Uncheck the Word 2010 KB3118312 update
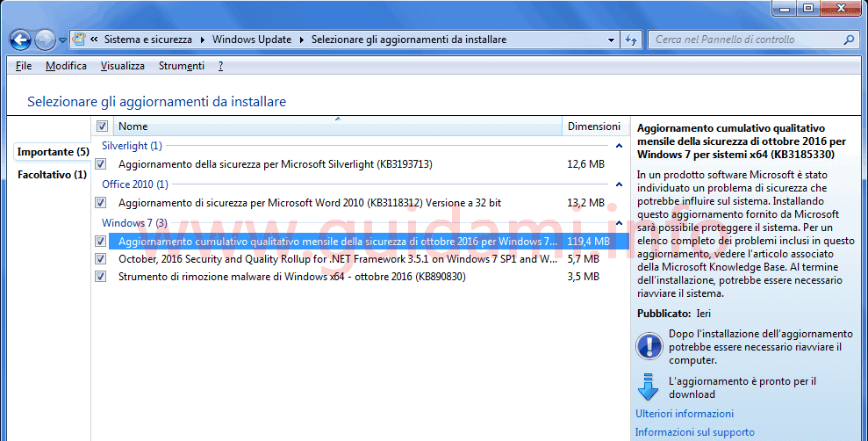 pos(100,203)
